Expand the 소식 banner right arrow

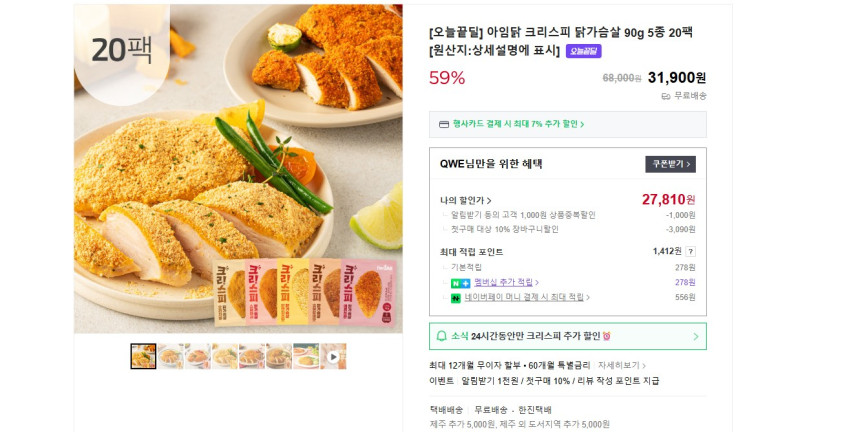[695, 336]
